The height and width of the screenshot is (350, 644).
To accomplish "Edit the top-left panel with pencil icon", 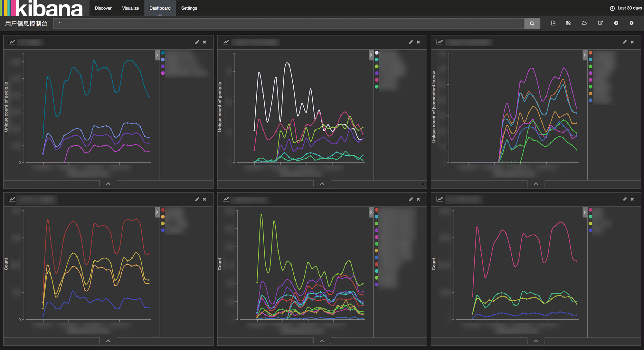I will point(197,42).
